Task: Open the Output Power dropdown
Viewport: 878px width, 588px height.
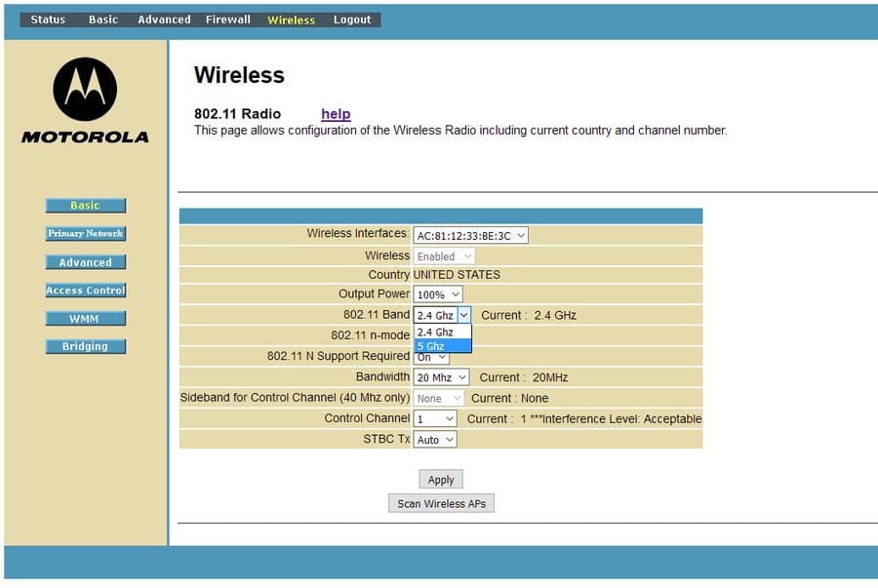Action: [438, 294]
